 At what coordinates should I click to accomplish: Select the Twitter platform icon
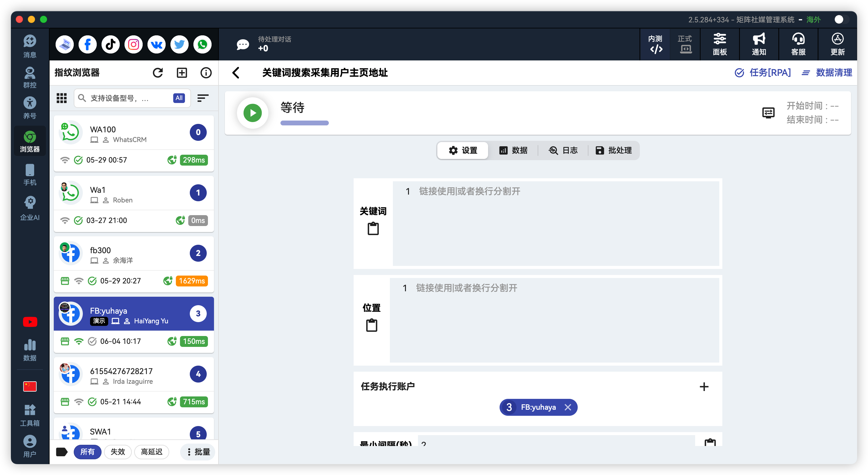click(179, 44)
